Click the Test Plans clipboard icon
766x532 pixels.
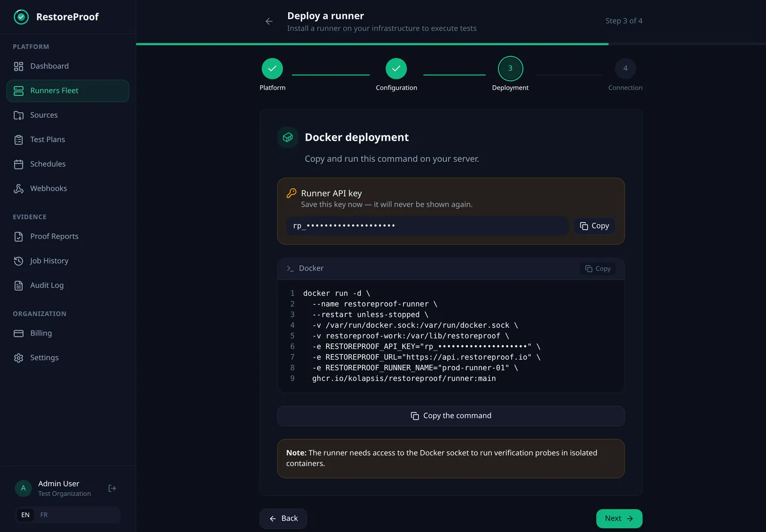click(x=19, y=140)
